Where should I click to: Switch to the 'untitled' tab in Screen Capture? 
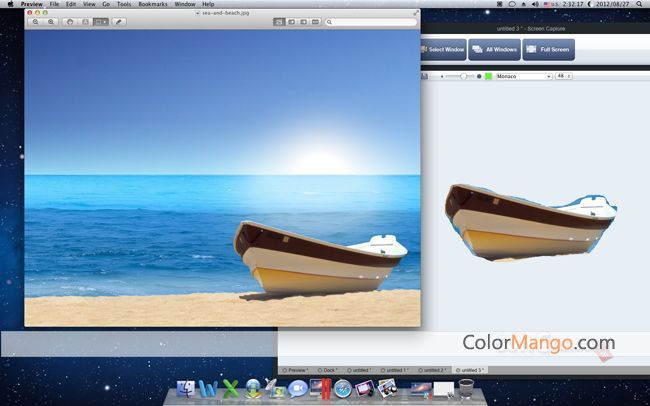point(359,370)
